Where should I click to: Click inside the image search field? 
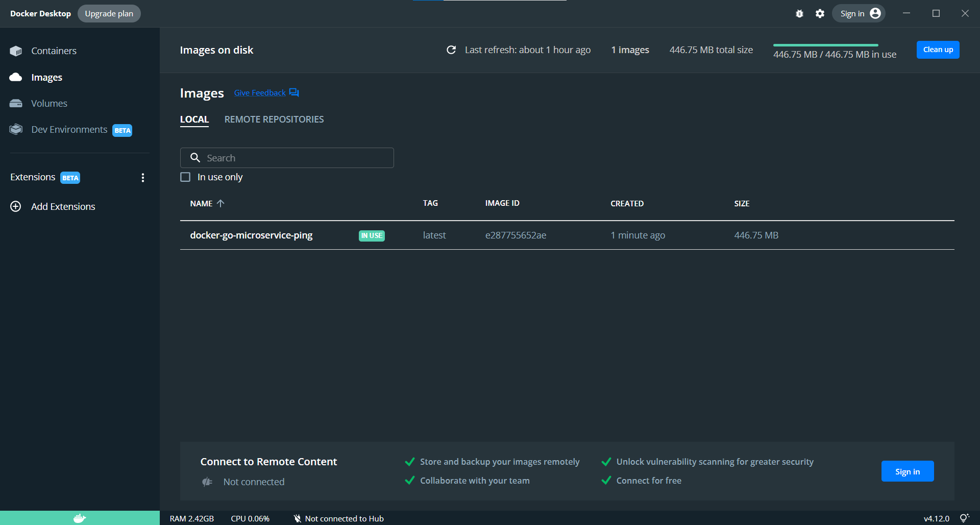click(287, 157)
